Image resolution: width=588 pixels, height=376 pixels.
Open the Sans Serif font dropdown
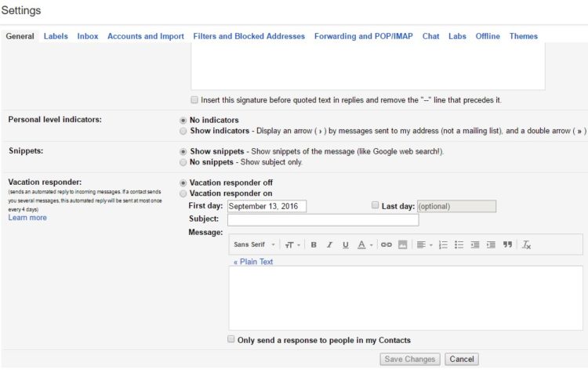point(255,245)
